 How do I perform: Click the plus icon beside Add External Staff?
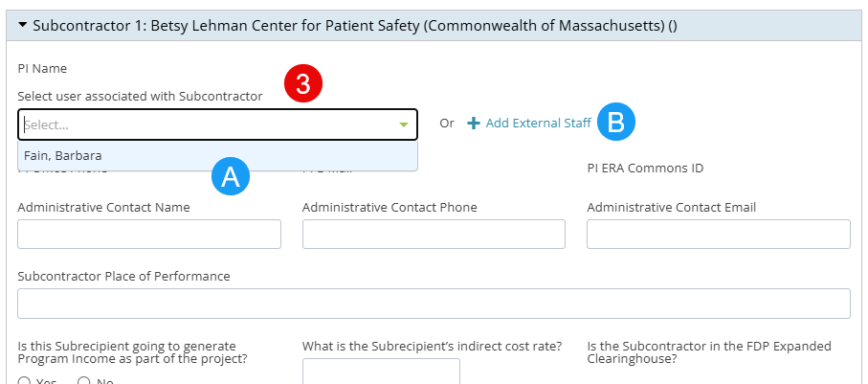point(474,123)
